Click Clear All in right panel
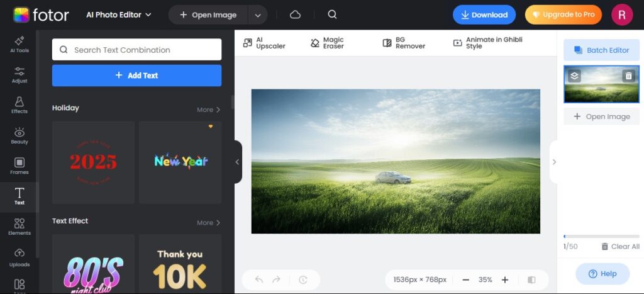The height and width of the screenshot is (294, 644). [x=620, y=246]
